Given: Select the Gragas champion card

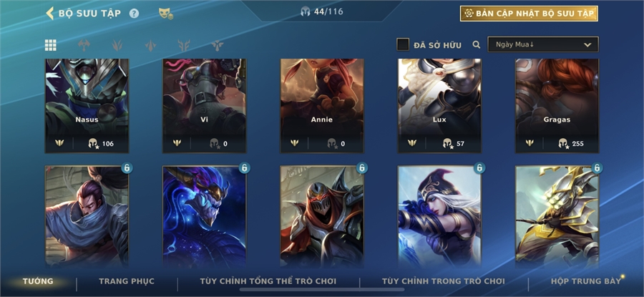Looking at the screenshot, I should point(557,106).
